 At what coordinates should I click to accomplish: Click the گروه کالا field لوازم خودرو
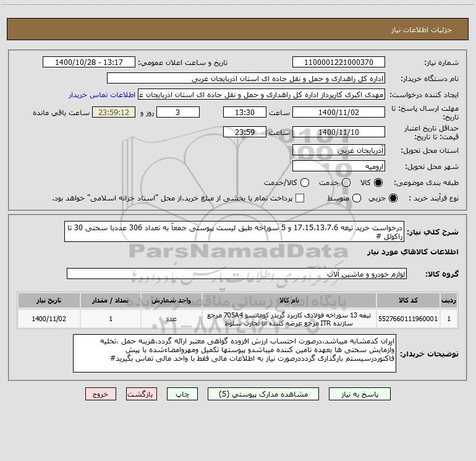coord(237,274)
